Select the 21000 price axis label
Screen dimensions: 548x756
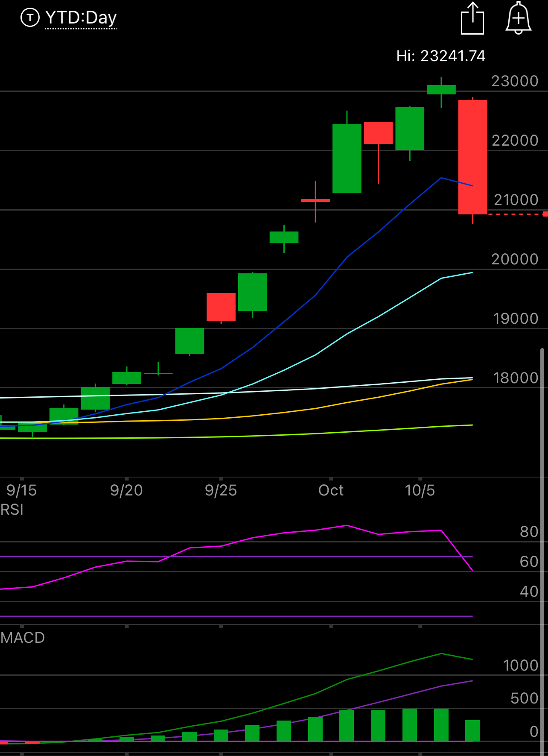516,200
